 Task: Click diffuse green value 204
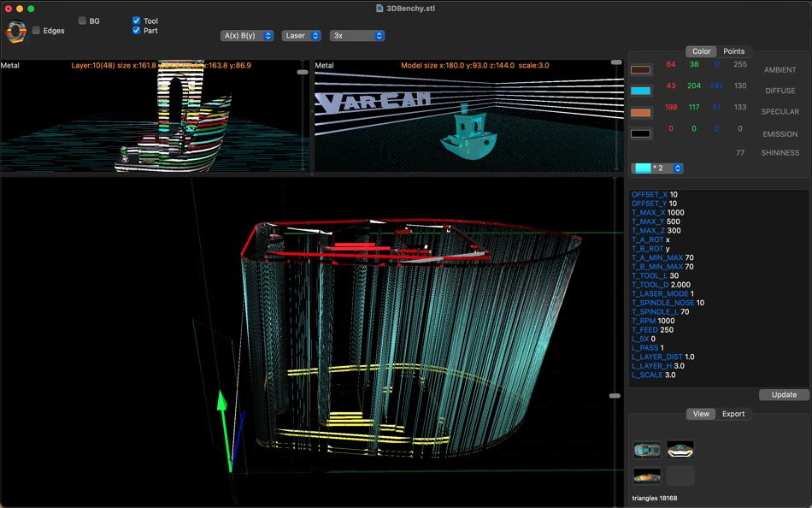[x=694, y=86]
